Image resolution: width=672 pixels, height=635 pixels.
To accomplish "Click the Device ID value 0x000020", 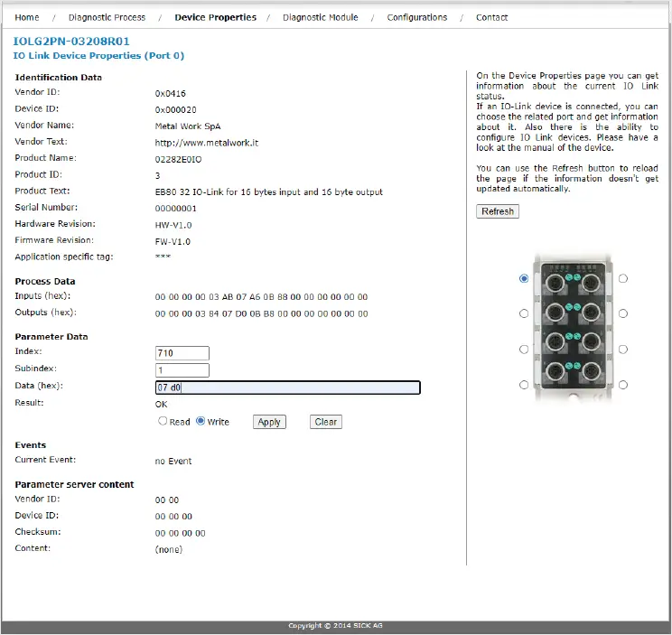I will coord(176,110).
